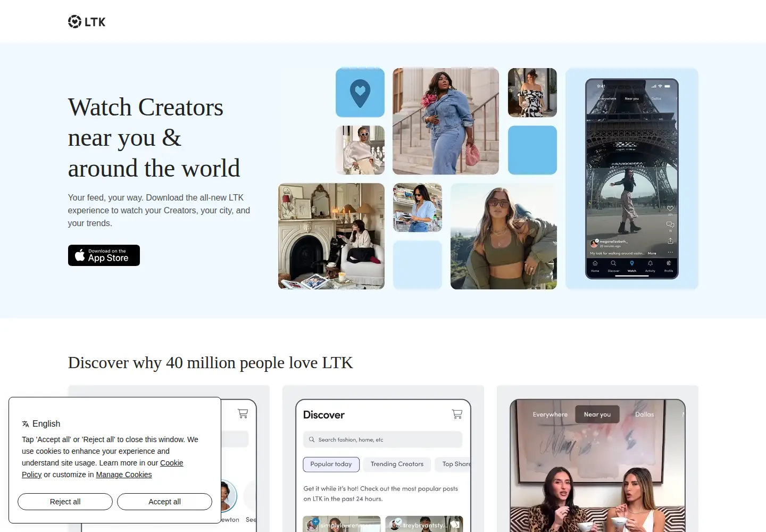766x532 pixels.
Task: Open the simplylauren creator post thumbnail
Action: (342, 524)
